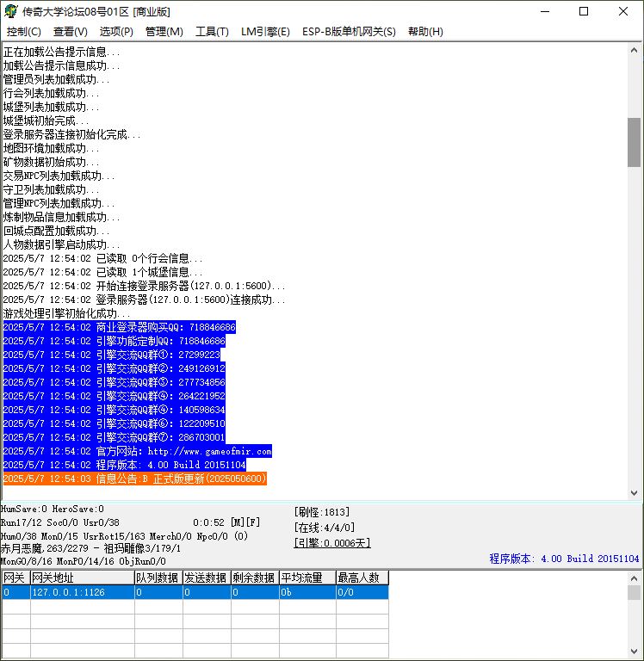
Task: Open the 控制(C) menu
Action: (24, 32)
